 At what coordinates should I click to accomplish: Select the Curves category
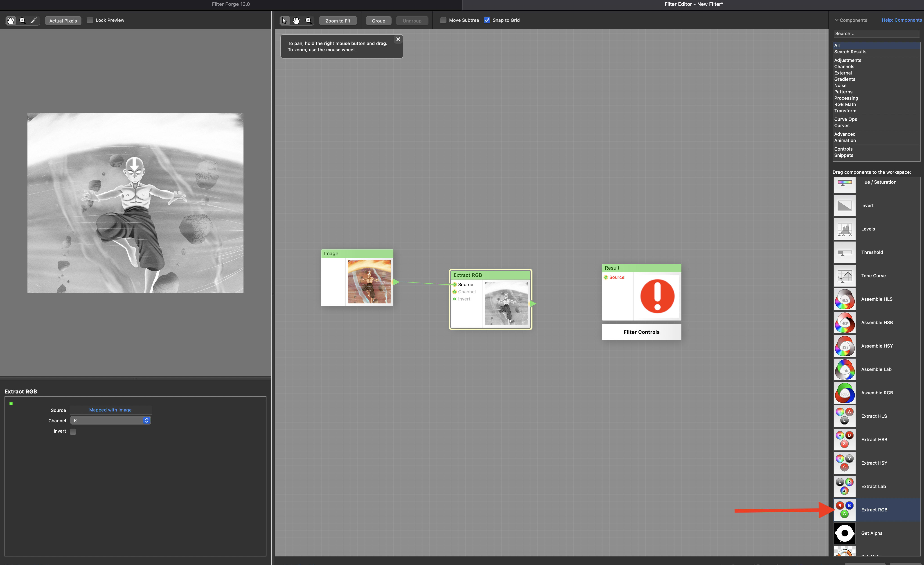click(876, 126)
